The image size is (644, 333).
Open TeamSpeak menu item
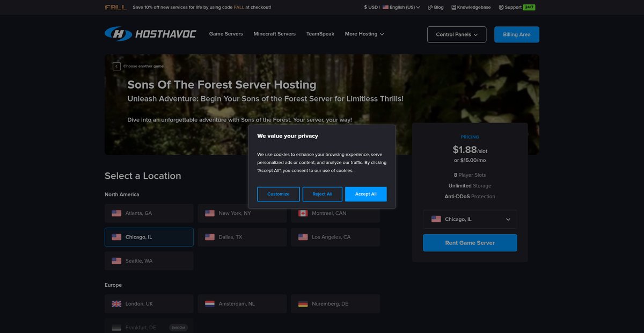click(320, 34)
